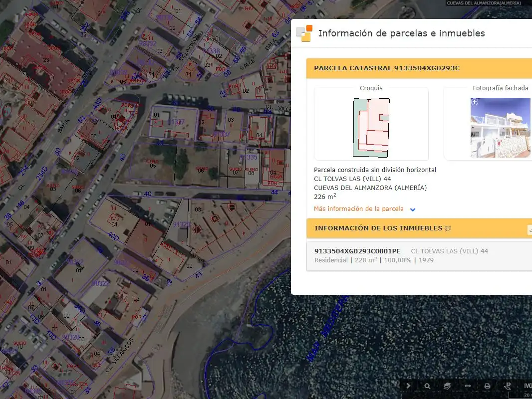Open the facade photograph thumbnail

pyautogui.click(x=501, y=128)
